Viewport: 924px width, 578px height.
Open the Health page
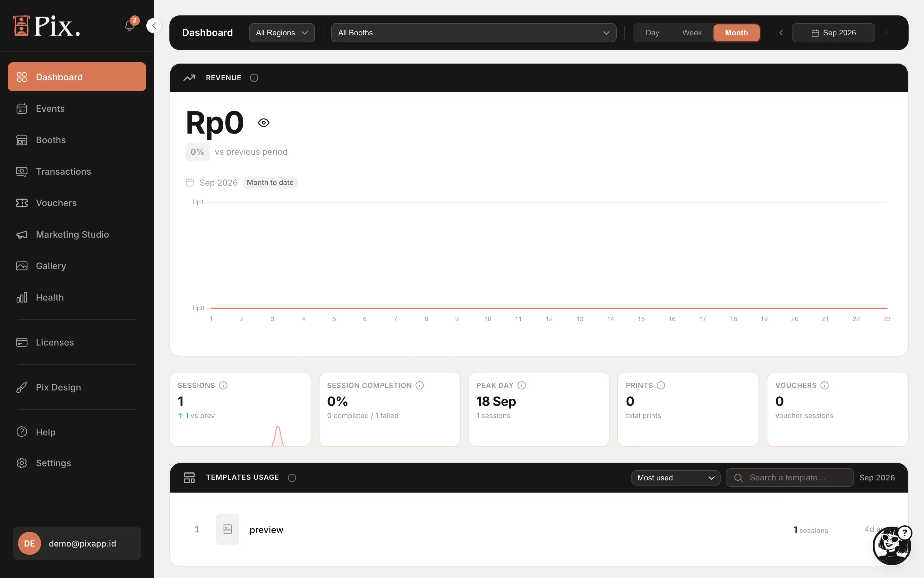[x=77, y=297]
